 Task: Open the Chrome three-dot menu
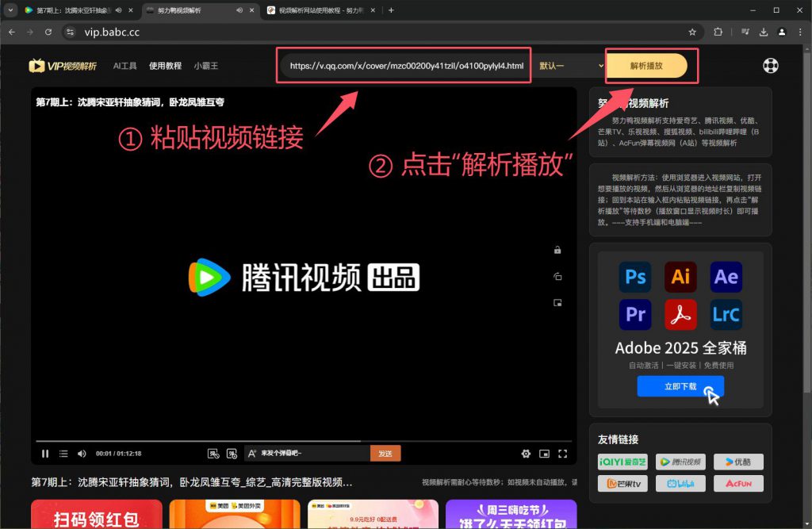tap(800, 32)
